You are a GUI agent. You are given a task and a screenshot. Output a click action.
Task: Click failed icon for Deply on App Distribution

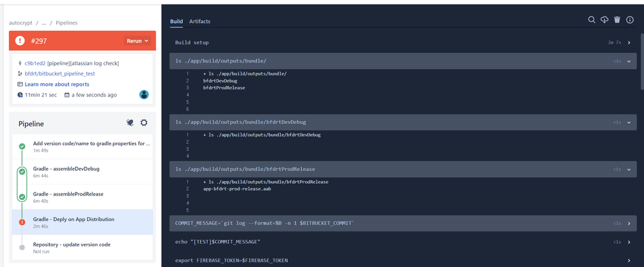point(22,222)
